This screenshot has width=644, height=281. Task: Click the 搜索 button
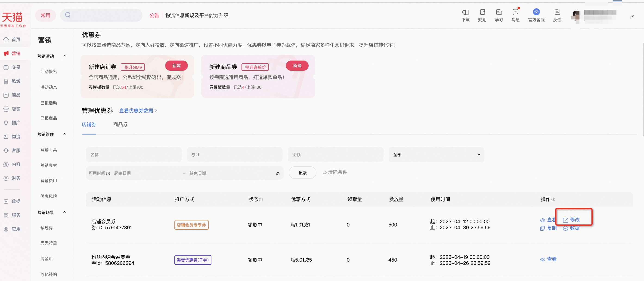point(302,173)
